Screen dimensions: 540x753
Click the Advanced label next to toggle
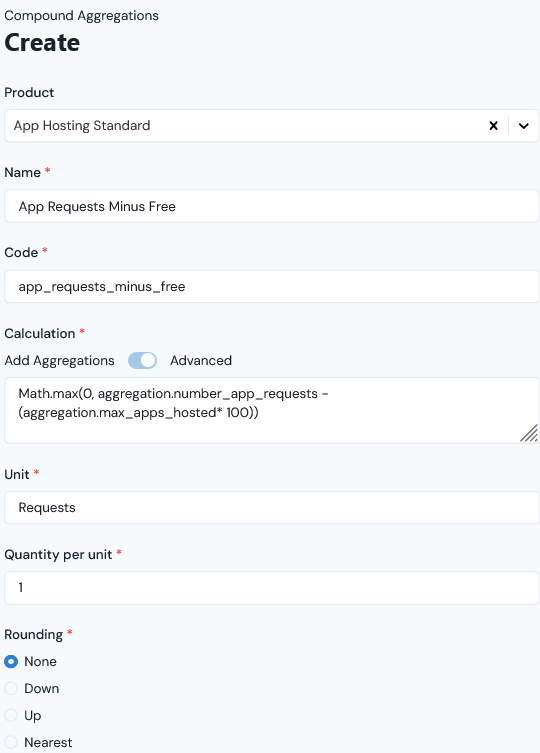point(201,361)
